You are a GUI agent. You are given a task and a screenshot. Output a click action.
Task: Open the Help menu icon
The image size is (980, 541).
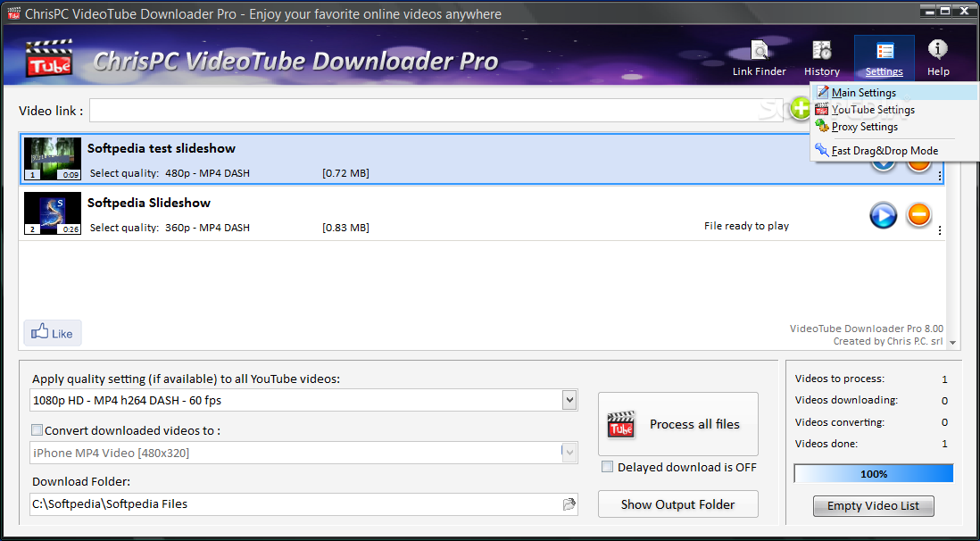click(x=938, y=58)
